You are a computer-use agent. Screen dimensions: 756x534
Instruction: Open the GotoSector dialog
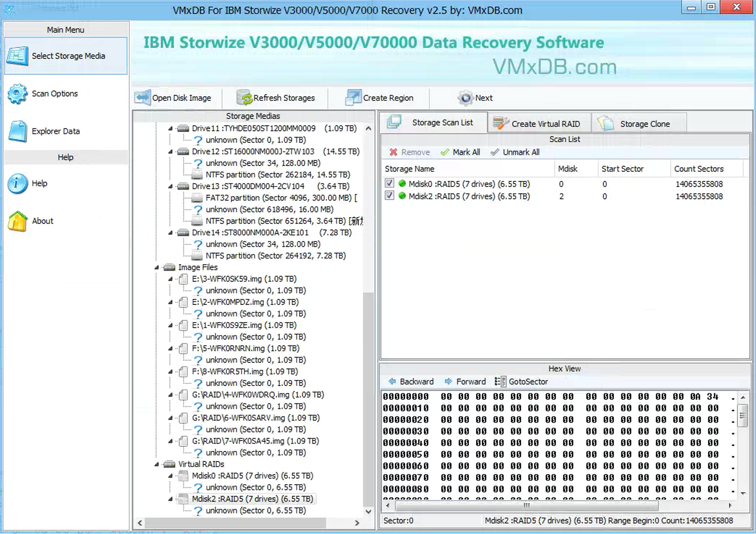(x=521, y=382)
